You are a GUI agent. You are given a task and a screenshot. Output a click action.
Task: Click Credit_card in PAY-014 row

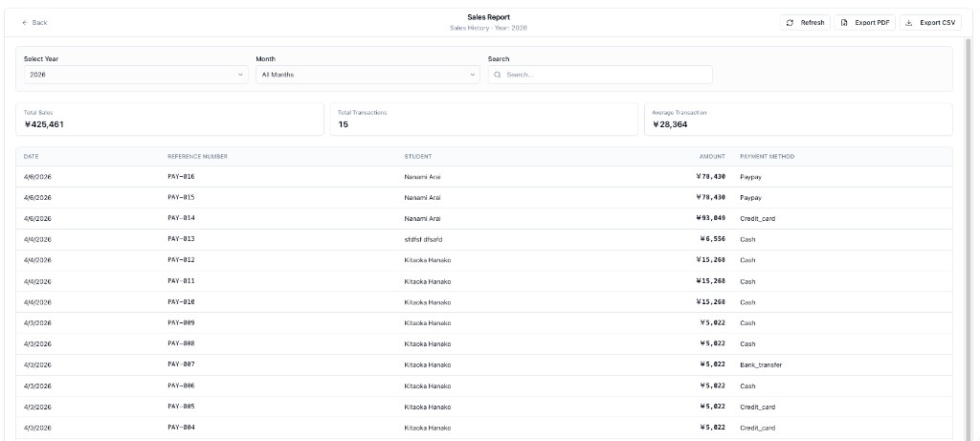758,219
